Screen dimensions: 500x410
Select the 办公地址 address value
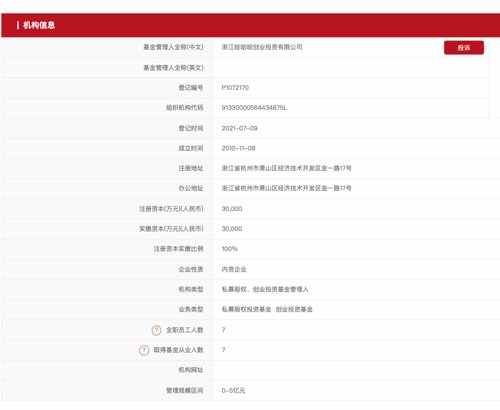[286, 188]
